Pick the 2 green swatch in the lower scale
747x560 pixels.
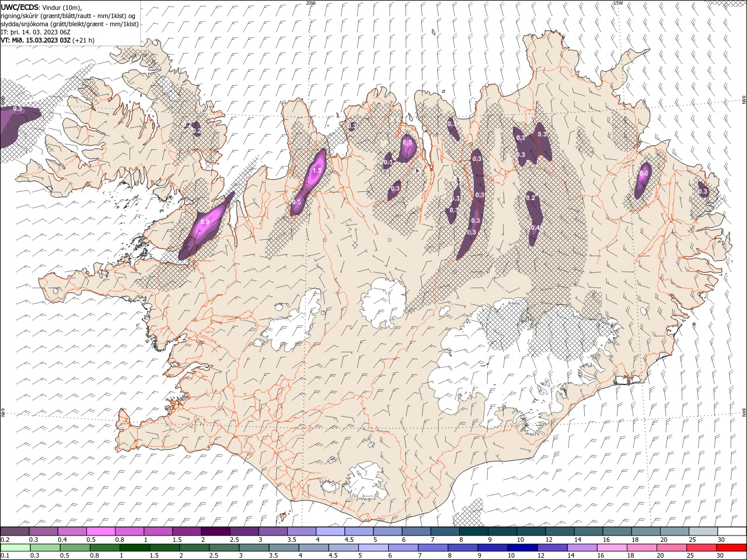pos(194,548)
